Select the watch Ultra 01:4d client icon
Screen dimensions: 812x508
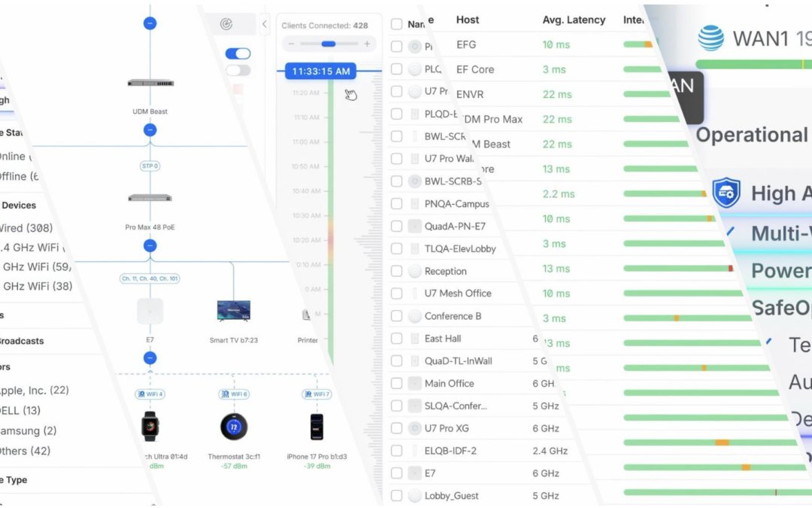[150, 426]
